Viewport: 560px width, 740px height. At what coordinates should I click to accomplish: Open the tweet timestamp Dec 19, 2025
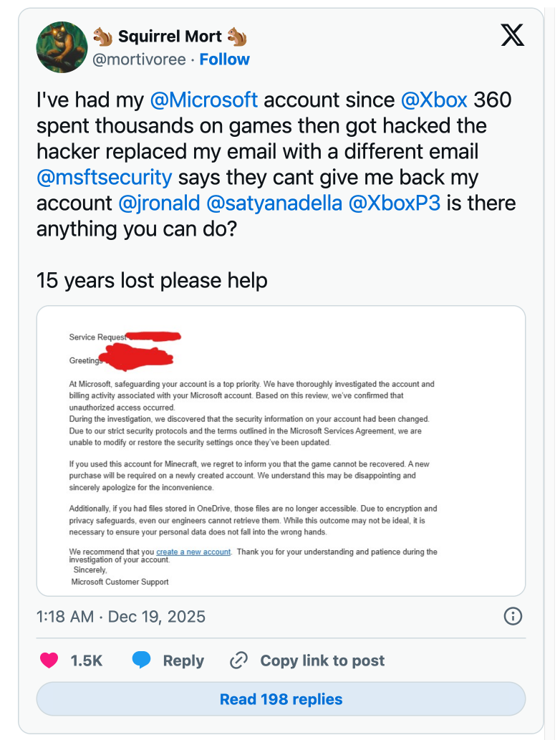(x=120, y=616)
